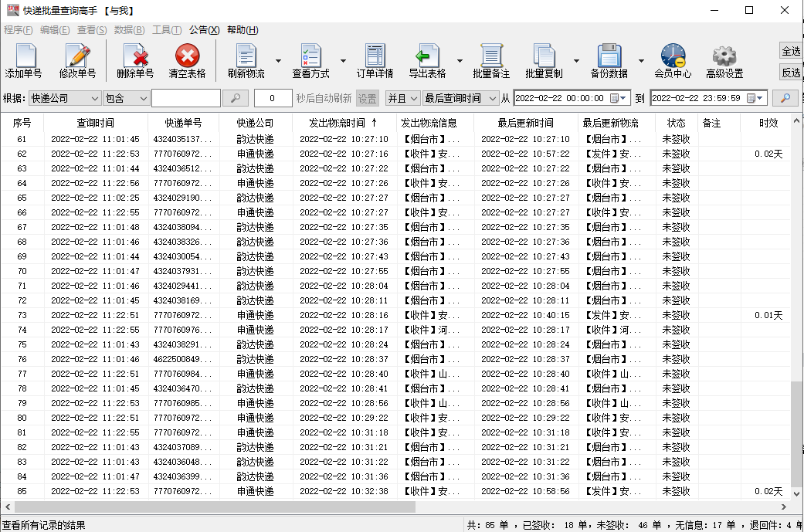
Task: Open the 订单详情 icon
Action: 375,56
